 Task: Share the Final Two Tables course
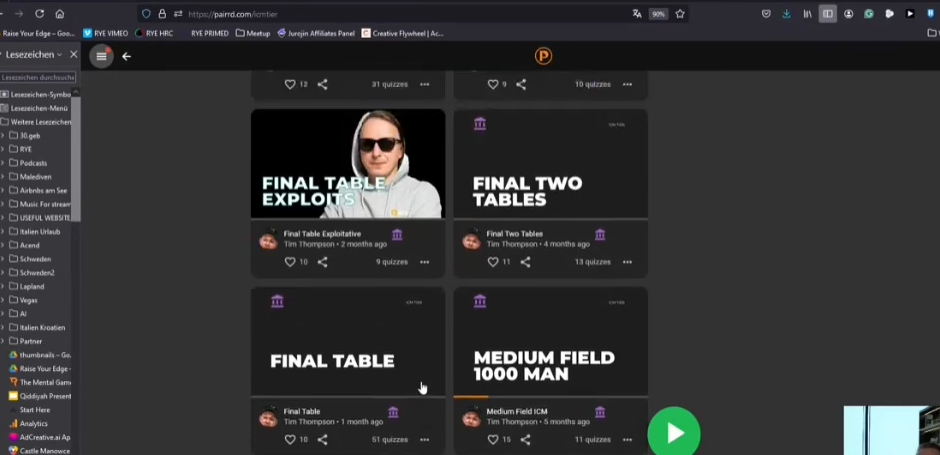(525, 262)
